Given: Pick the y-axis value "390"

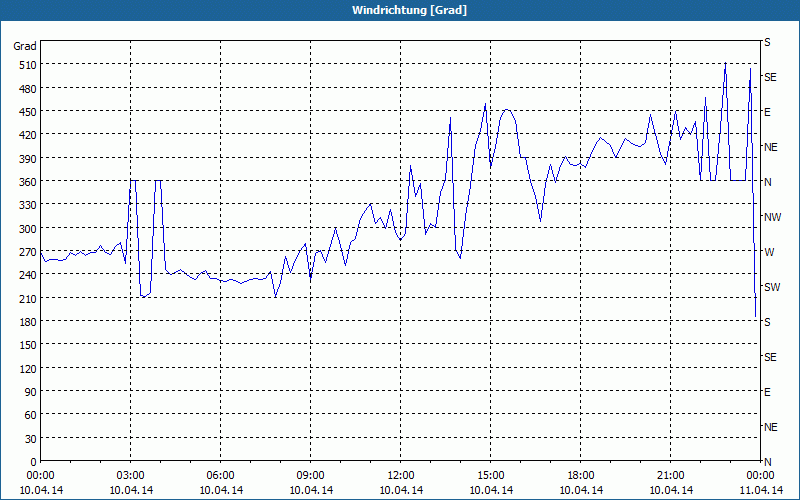Looking at the screenshot, I should pyautogui.click(x=28, y=159).
